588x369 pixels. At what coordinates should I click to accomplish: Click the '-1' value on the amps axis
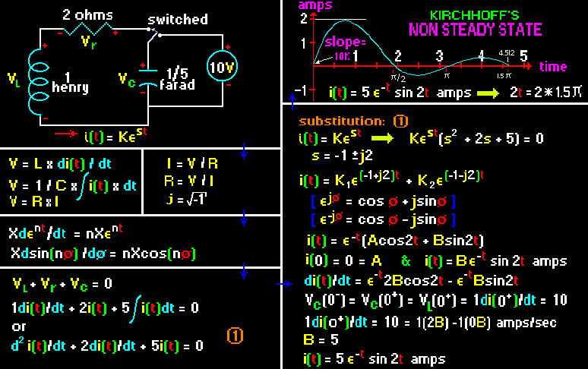point(300,90)
